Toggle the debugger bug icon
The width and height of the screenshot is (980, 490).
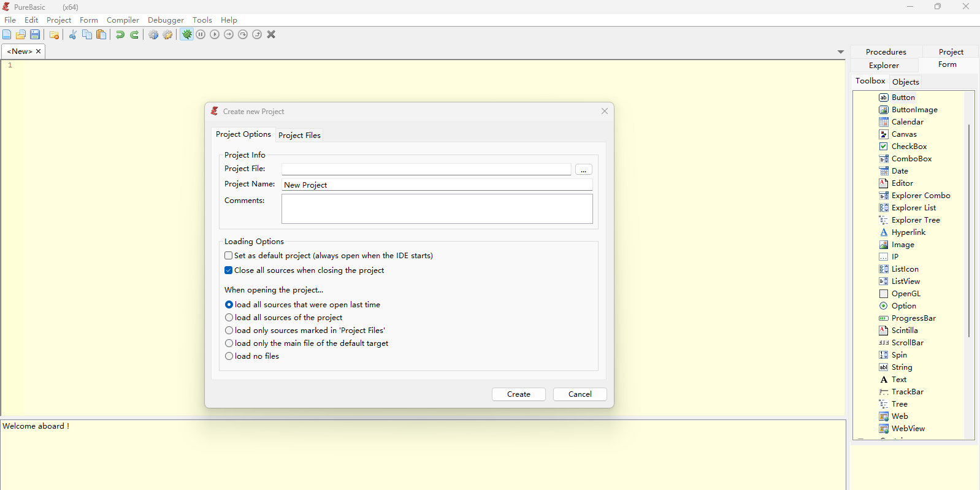(187, 35)
